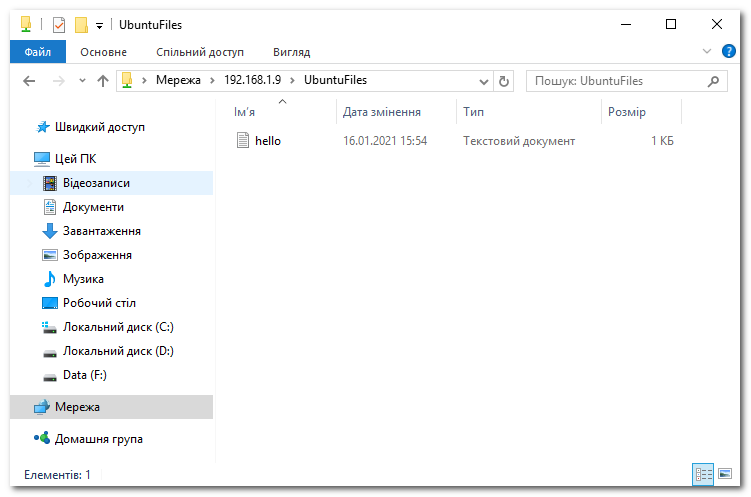Select the hello text document file

coord(267,141)
